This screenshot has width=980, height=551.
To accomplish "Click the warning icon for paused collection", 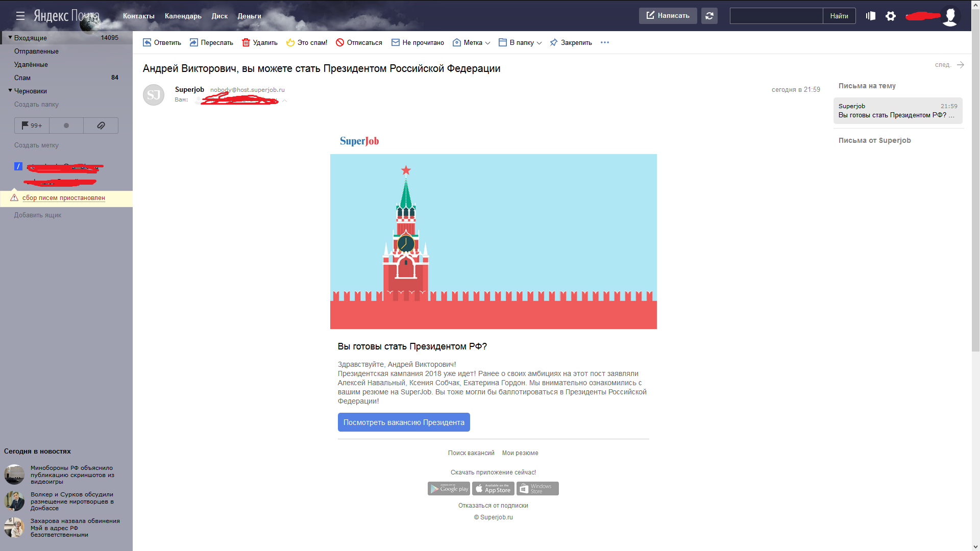I will (x=14, y=198).
